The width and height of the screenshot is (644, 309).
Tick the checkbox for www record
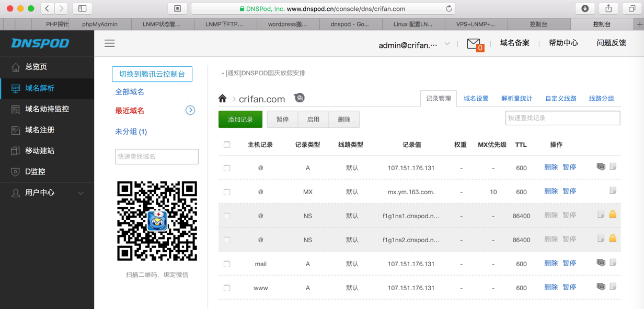(227, 288)
